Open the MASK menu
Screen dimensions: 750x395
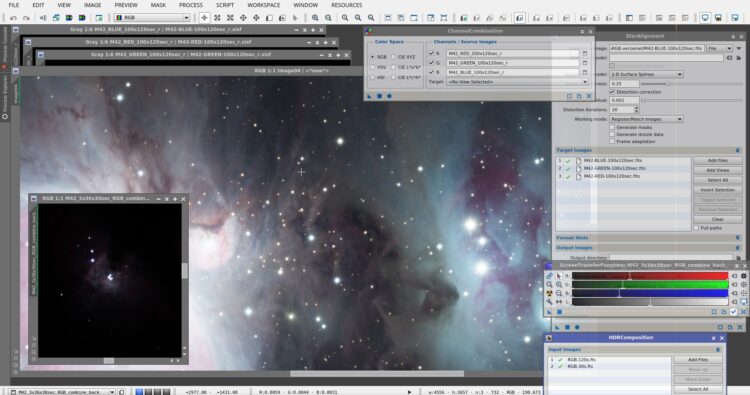(158, 5)
